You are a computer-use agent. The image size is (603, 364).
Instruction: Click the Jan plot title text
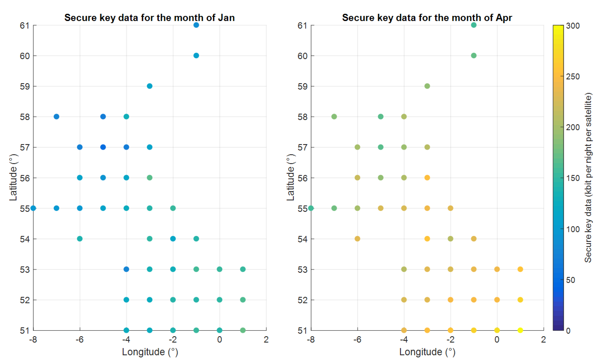pyautogui.click(x=150, y=18)
